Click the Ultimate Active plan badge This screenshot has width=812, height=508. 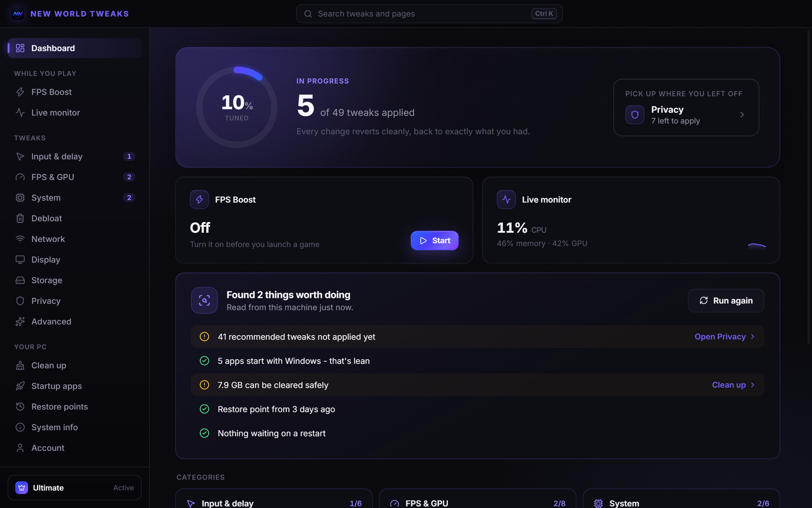click(75, 488)
